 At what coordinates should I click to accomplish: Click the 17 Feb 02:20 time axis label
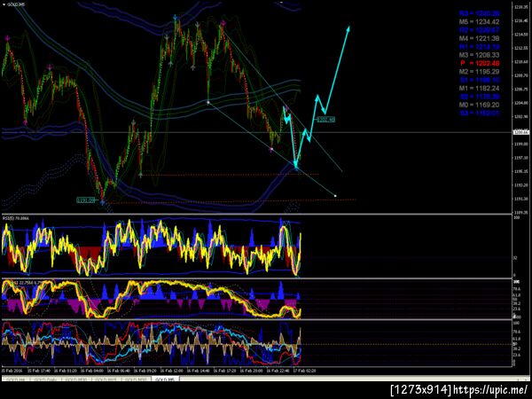tap(304, 371)
